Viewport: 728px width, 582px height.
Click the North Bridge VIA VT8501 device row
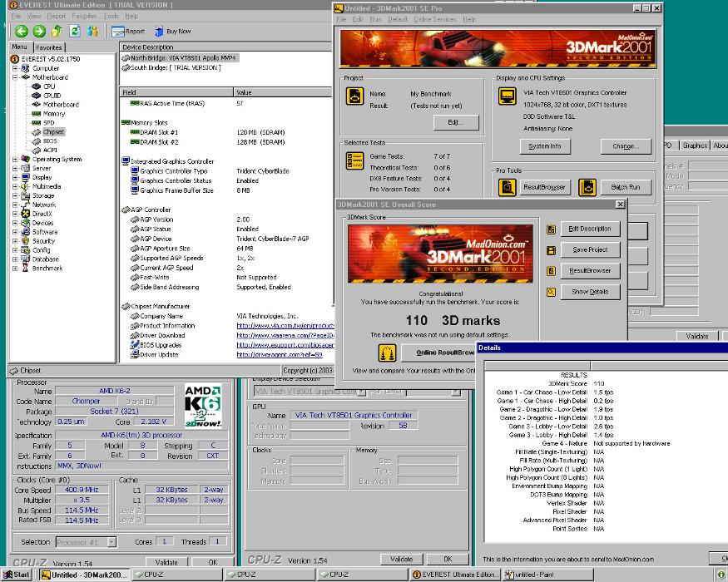point(181,58)
